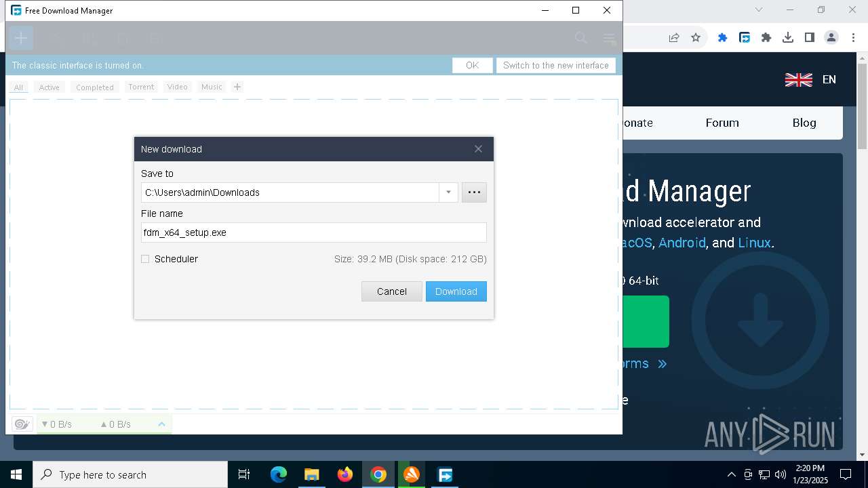This screenshot has width=868, height=488.
Task: Open the hamburger menu in Free Download Manager
Action: point(609,38)
